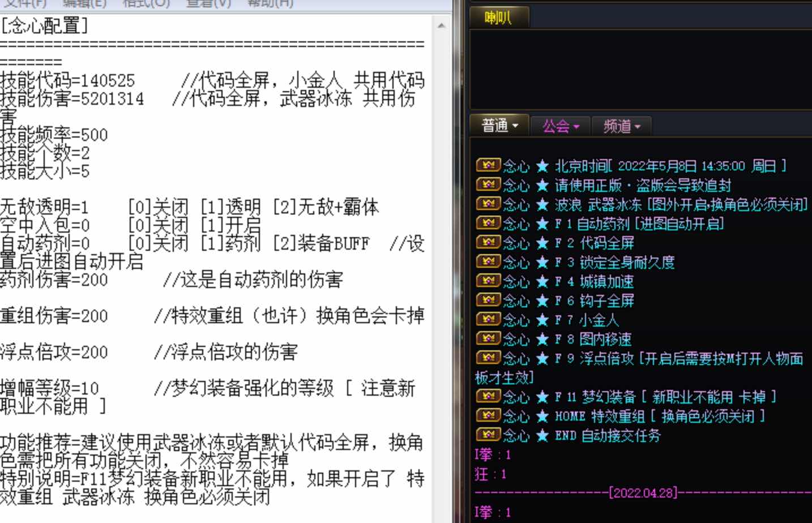Open the 喇叭 chat tab
Viewport: 812px width, 523px height.
[x=499, y=18]
